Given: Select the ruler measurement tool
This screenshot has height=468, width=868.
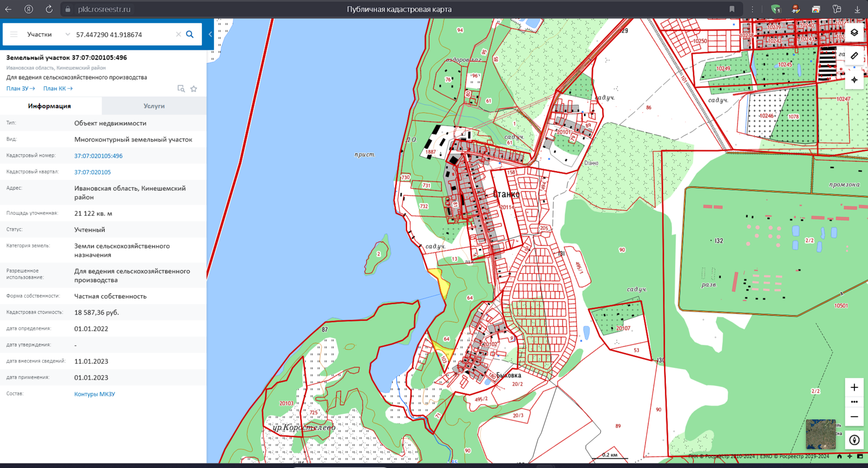Looking at the screenshot, I should [x=854, y=56].
